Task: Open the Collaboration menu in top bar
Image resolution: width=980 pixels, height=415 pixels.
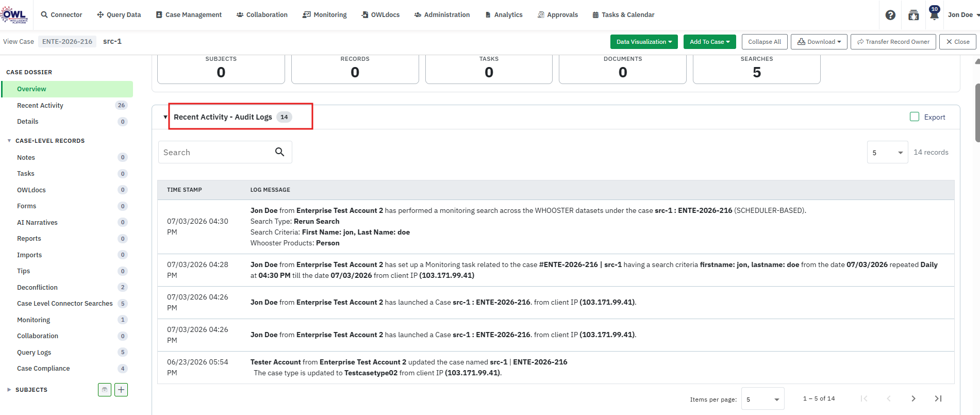Action: pos(262,15)
